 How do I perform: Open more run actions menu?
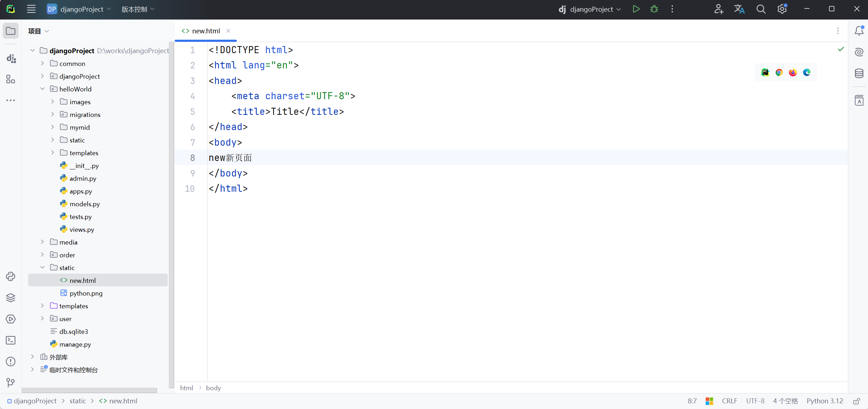(672, 9)
